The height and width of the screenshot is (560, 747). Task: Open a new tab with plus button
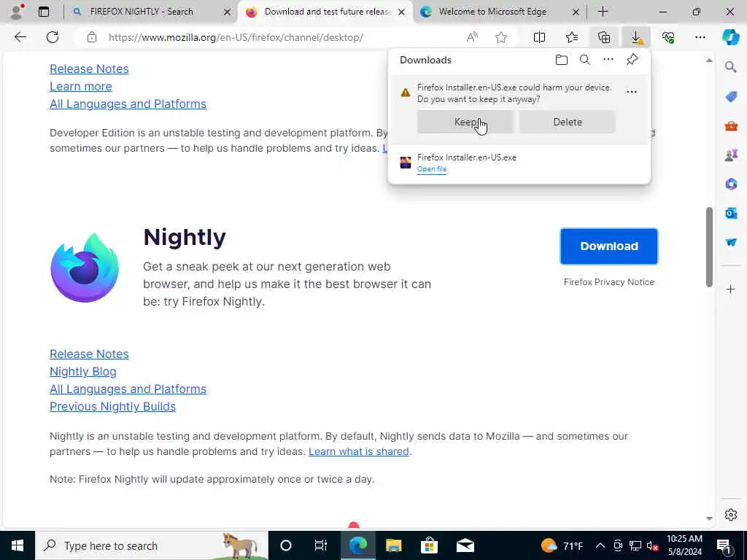(x=603, y=12)
